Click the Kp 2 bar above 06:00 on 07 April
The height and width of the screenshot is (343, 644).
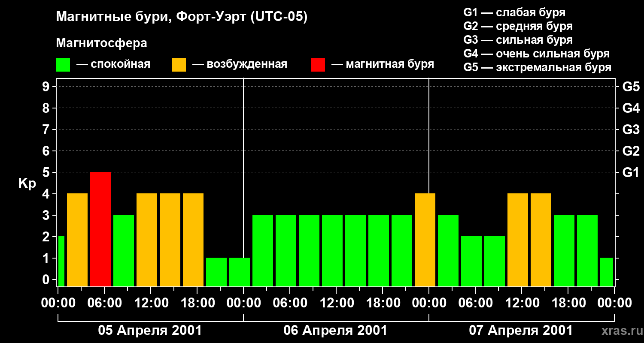coord(471,261)
